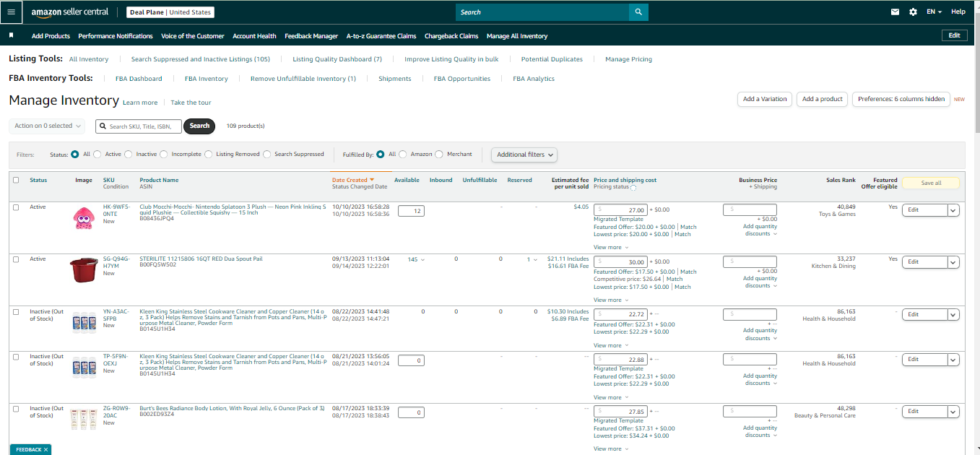
Task: Open the Account Health menu item
Action: click(254, 36)
